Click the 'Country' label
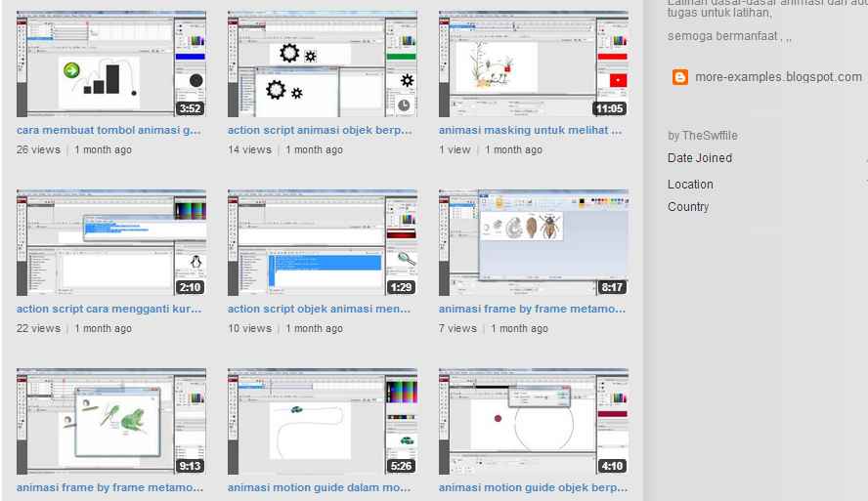The width and height of the screenshot is (868, 501). click(687, 206)
